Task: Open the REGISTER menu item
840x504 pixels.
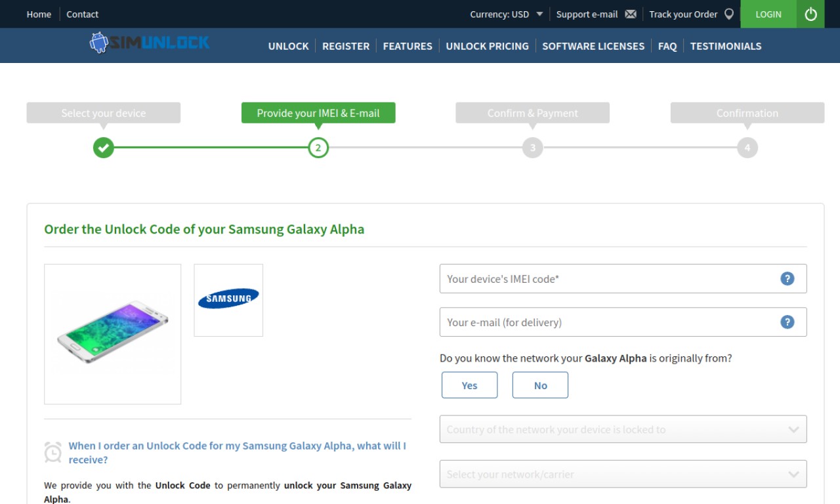Action: 346,46
